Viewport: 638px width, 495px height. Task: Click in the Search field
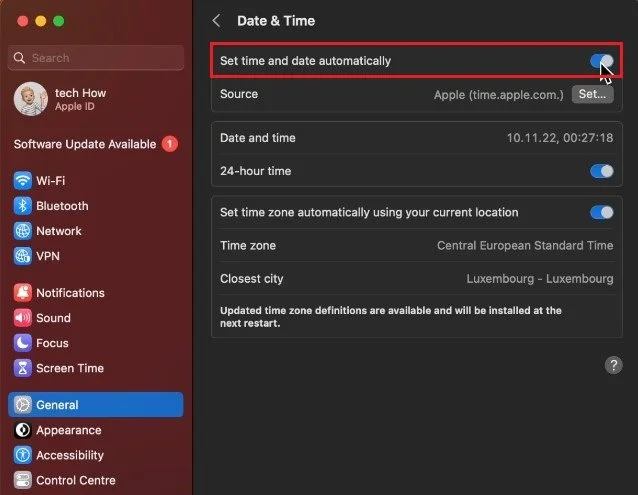coord(96,58)
